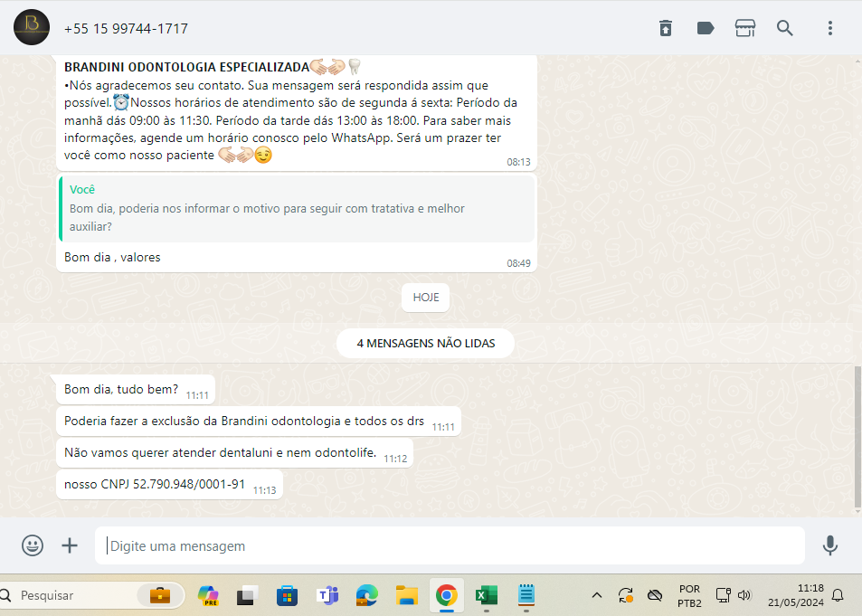862x616 pixels.
Task: Open the notifications bell icon
Action: coord(838,595)
